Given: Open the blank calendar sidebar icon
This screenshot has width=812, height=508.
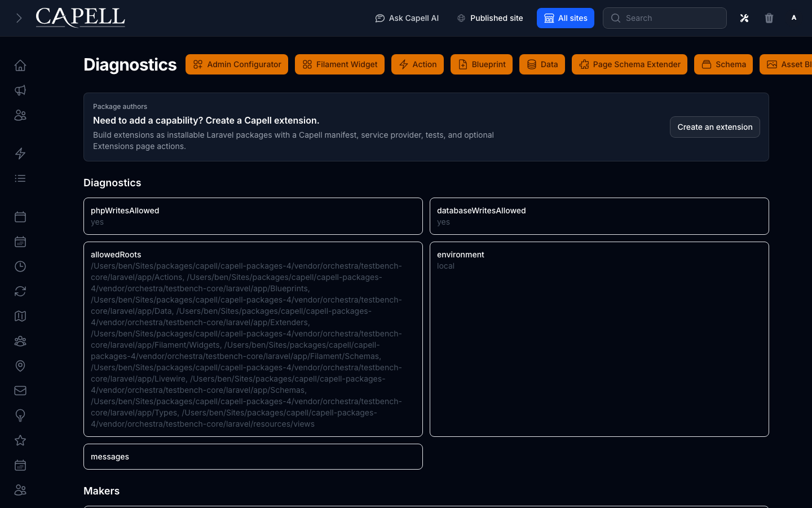Looking at the screenshot, I should click(x=20, y=217).
